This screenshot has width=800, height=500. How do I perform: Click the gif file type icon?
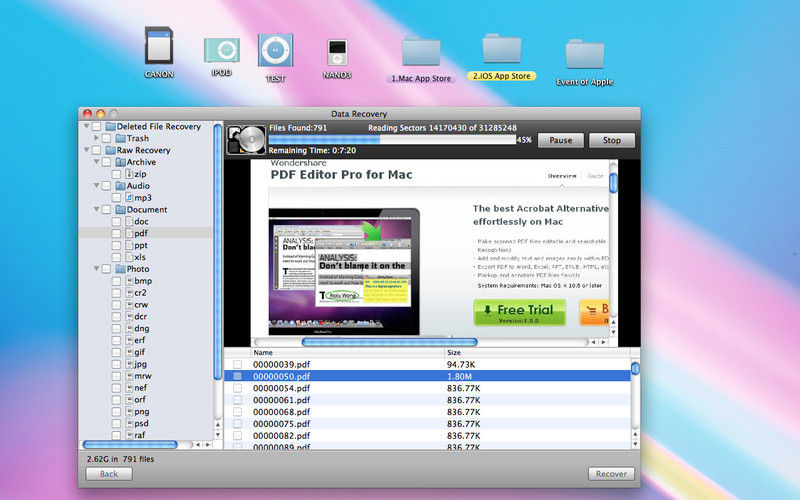coord(129,352)
